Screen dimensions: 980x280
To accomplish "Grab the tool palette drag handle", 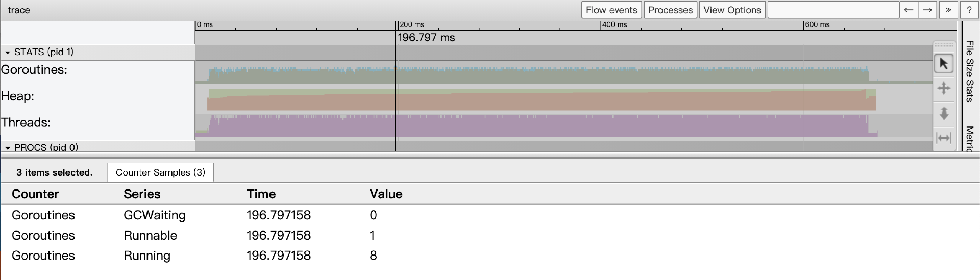I will pyautogui.click(x=944, y=45).
